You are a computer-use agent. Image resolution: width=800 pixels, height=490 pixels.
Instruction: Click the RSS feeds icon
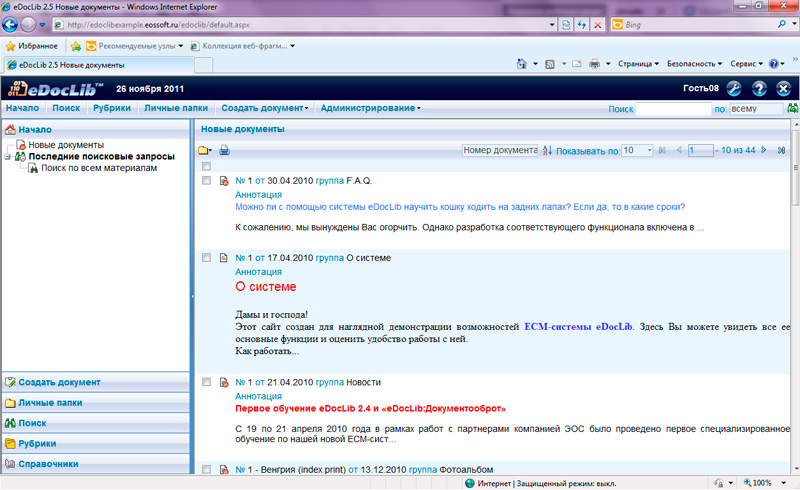click(x=549, y=64)
